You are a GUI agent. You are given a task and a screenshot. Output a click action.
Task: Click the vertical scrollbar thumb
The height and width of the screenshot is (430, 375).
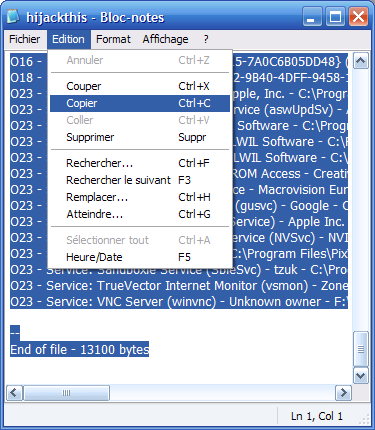pos(361,349)
